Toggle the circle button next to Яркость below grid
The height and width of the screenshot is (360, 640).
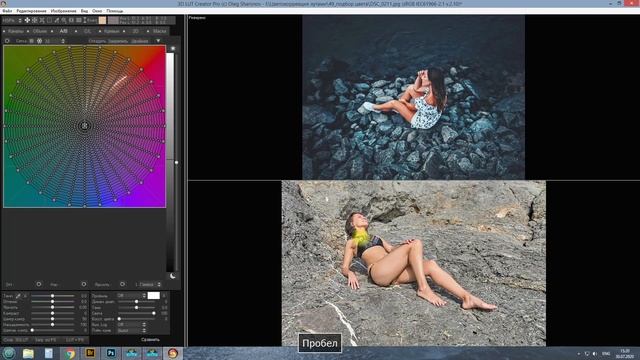coord(122,284)
